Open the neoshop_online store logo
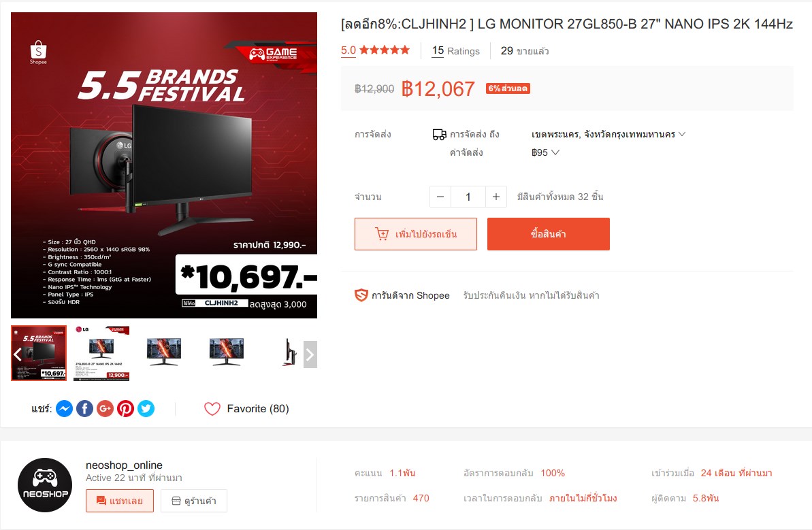Screen dimensions: 812x530 pyautogui.click(x=45, y=485)
